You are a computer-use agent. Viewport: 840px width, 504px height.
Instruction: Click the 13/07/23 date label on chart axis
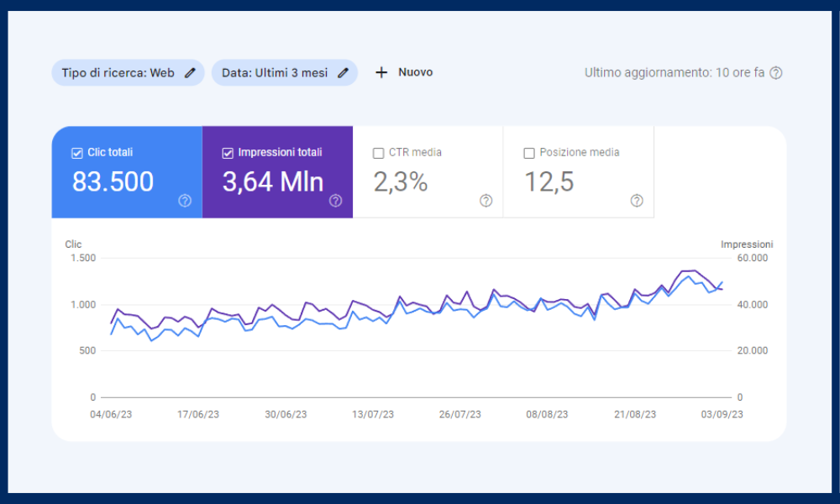(x=372, y=414)
